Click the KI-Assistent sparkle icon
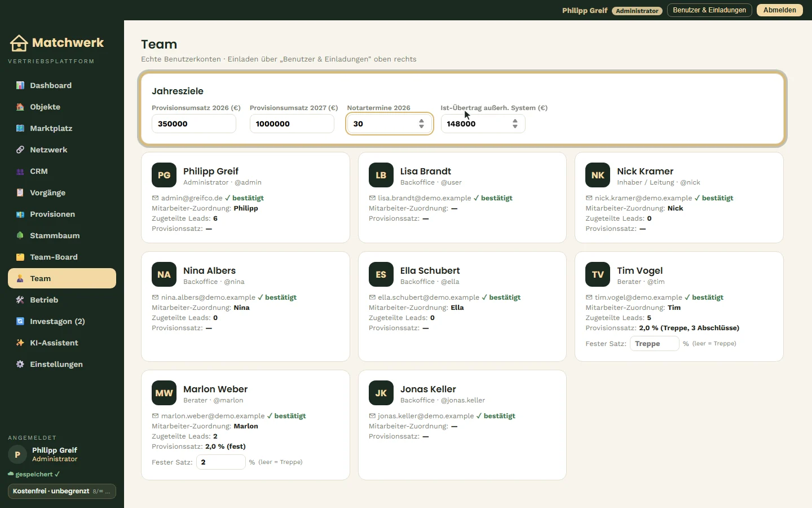 [x=20, y=343]
